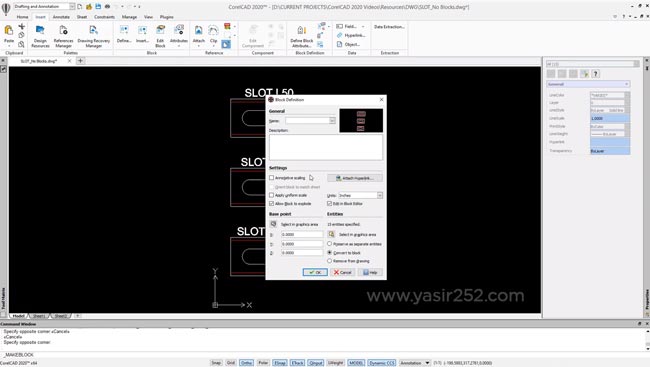This screenshot has height=367, width=650.
Task: Click the Define block icon
Action: [124, 30]
